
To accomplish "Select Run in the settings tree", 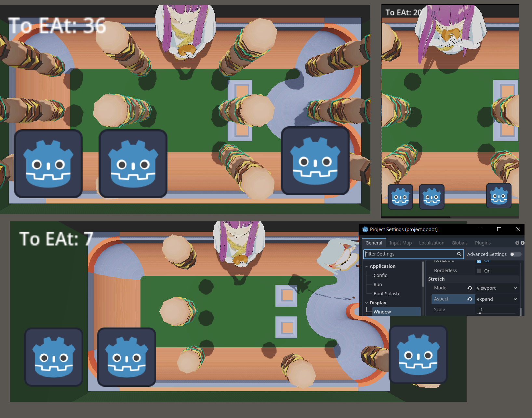I will tap(378, 285).
